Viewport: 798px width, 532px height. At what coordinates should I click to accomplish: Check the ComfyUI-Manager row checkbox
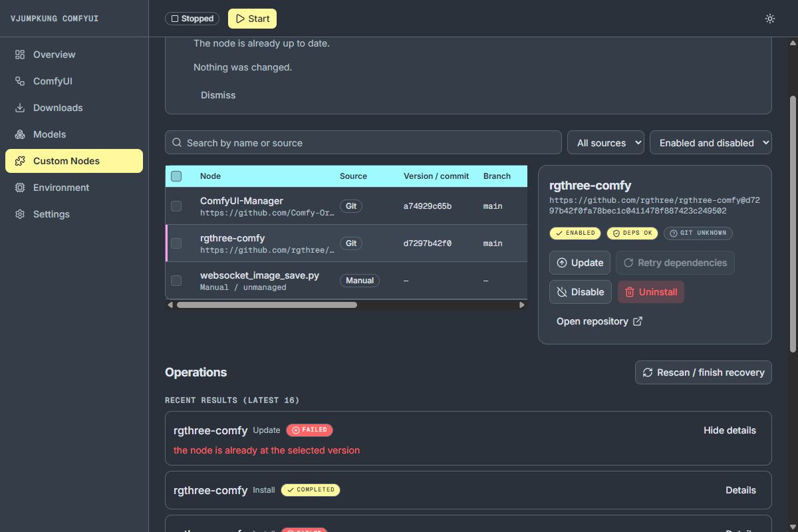tap(176, 206)
